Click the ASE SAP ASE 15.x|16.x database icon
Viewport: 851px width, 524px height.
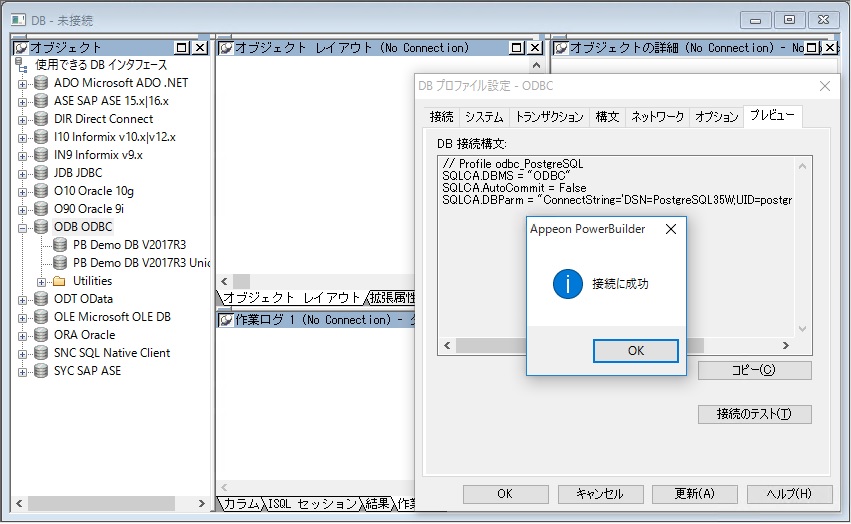[41, 101]
